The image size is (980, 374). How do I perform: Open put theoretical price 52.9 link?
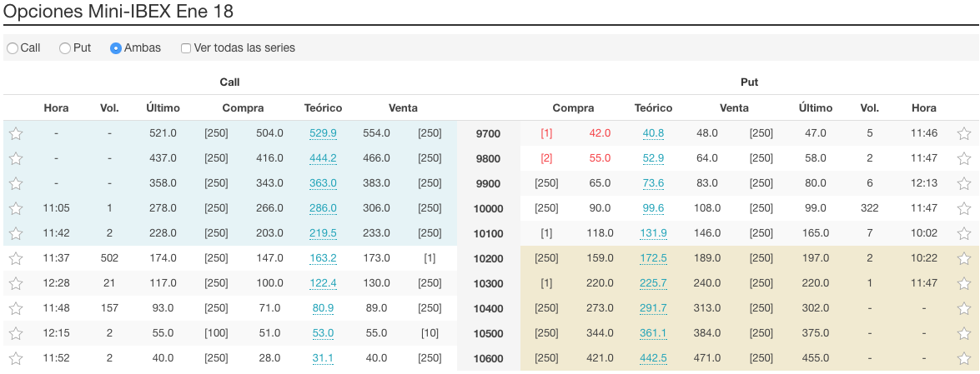[653, 158]
